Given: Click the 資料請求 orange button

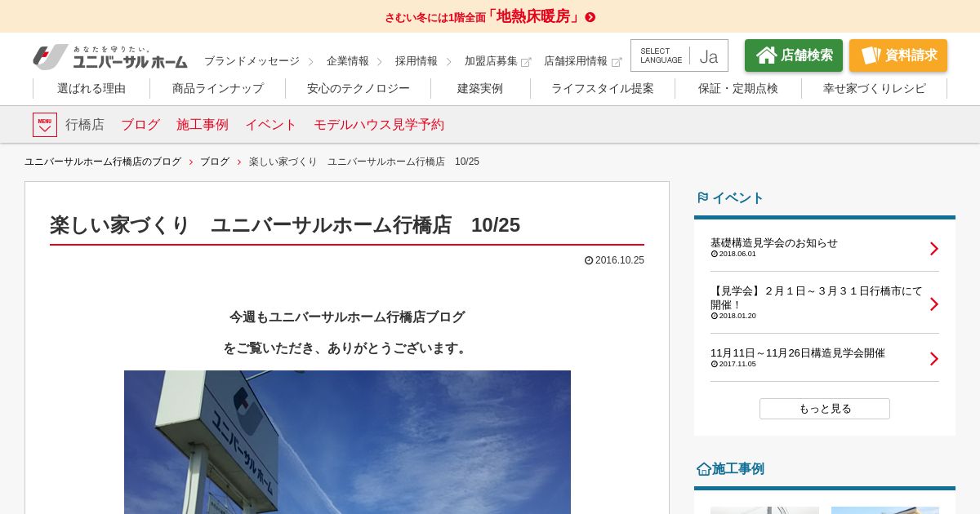Looking at the screenshot, I should tap(898, 55).
